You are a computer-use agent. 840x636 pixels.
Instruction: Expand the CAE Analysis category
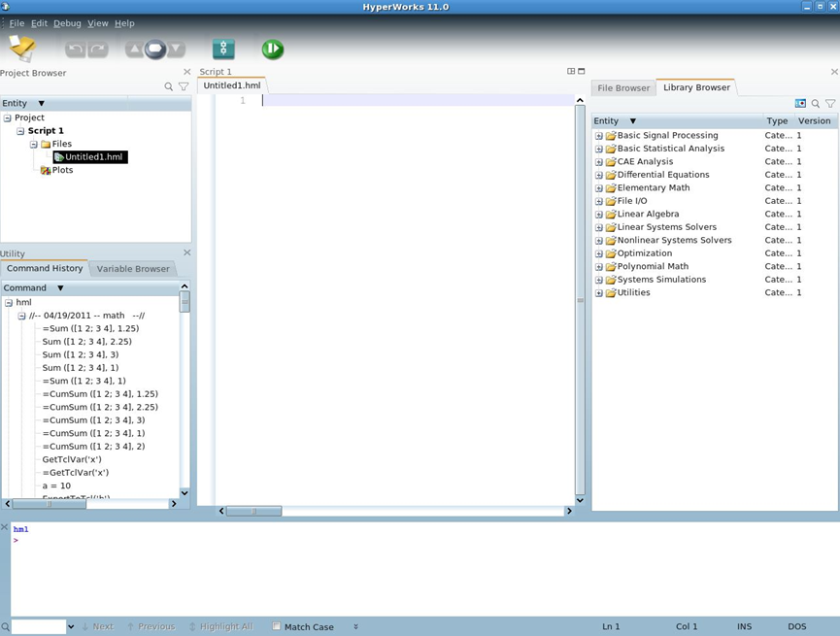(x=599, y=162)
